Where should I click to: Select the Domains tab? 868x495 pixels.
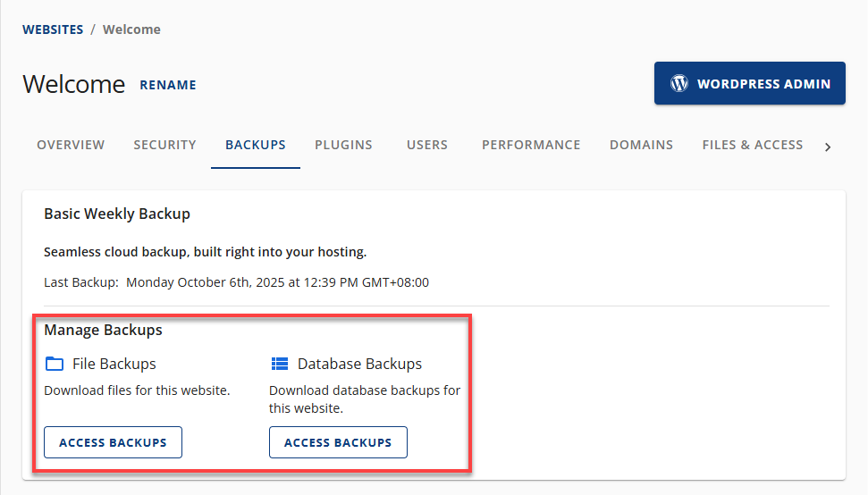(x=641, y=145)
